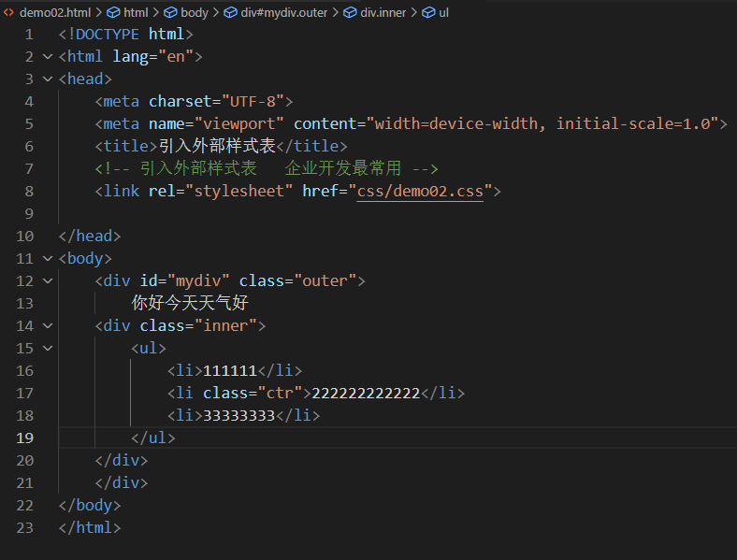Collapse the html fold arrow on line 2
The height and width of the screenshot is (560, 737).
click(48, 57)
